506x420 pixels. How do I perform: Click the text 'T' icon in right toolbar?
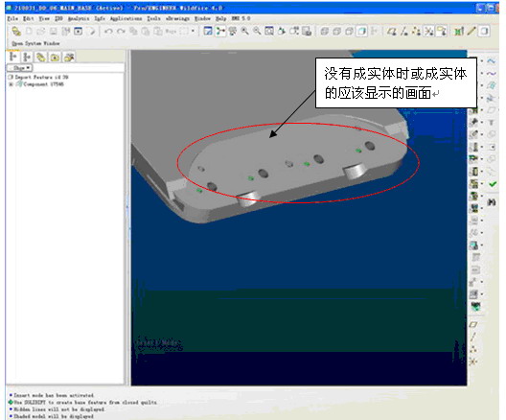[x=492, y=123]
